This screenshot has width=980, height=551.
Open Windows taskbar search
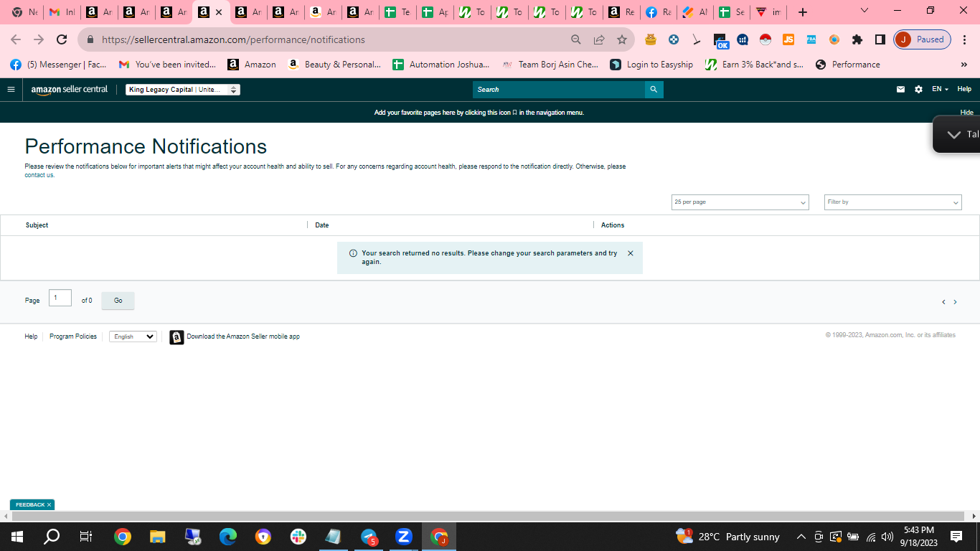(52, 537)
